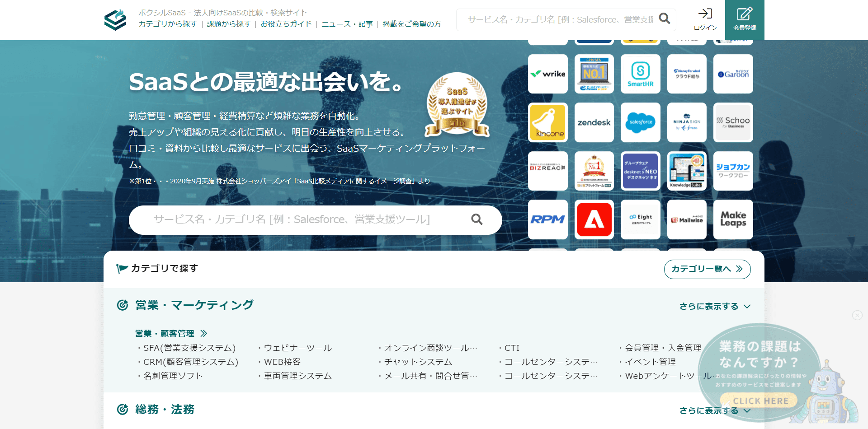Viewport: 868px width, 429px height.
Task: Select the SmartHR logo tile
Action: coord(641,74)
